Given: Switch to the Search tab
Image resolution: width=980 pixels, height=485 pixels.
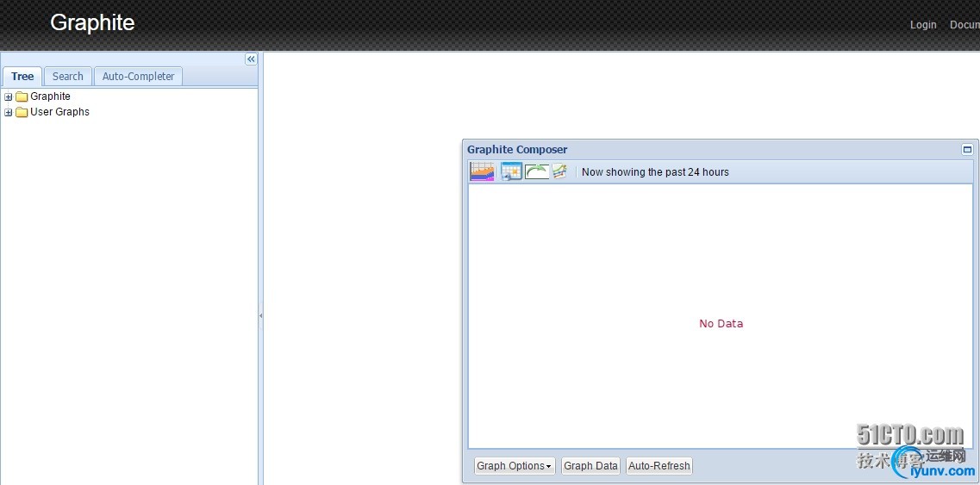Looking at the screenshot, I should pyautogui.click(x=67, y=77).
